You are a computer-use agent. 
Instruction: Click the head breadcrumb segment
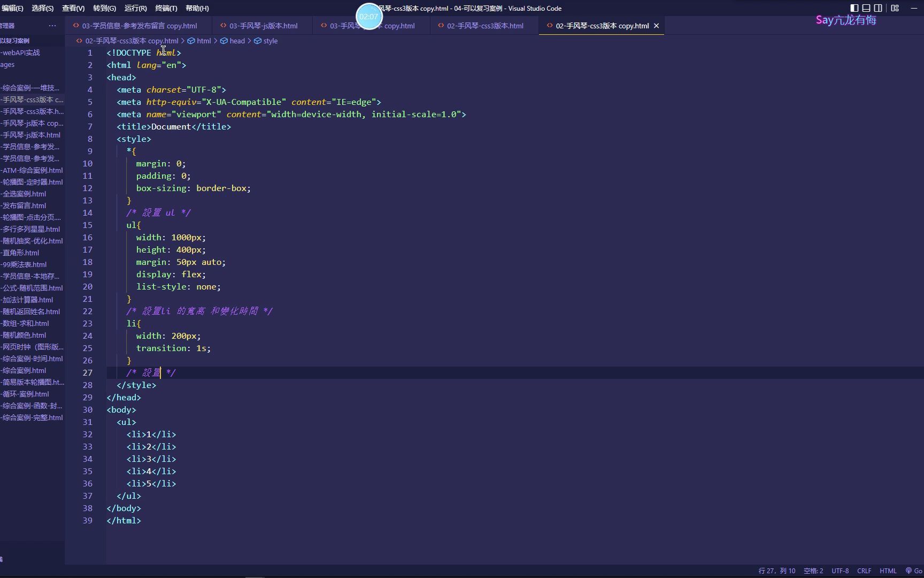(x=237, y=41)
